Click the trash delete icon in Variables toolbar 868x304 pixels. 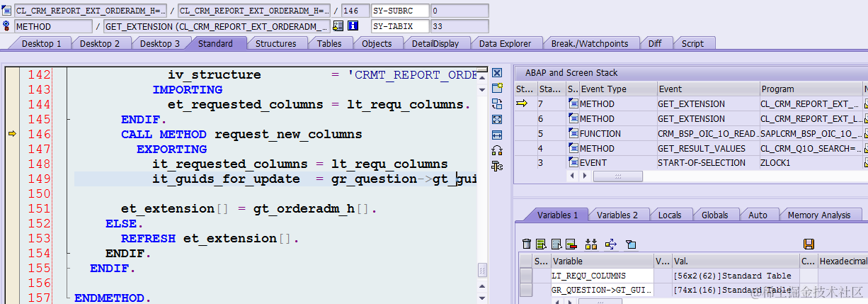526,244
